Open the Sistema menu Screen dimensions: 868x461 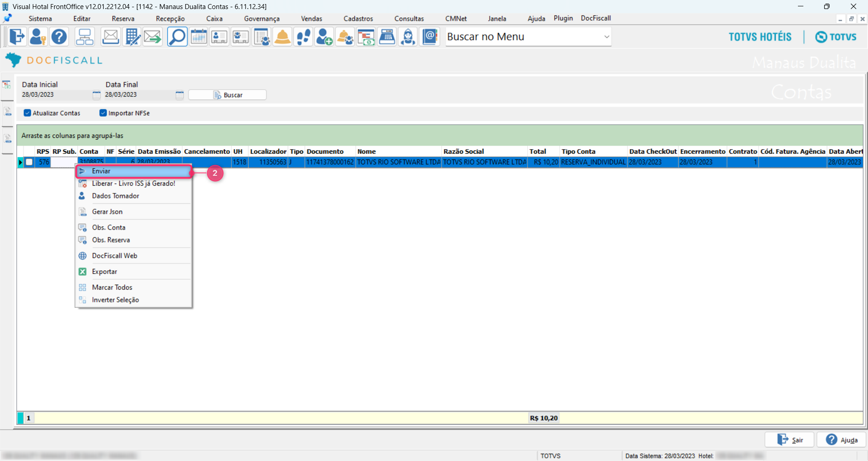[40, 19]
